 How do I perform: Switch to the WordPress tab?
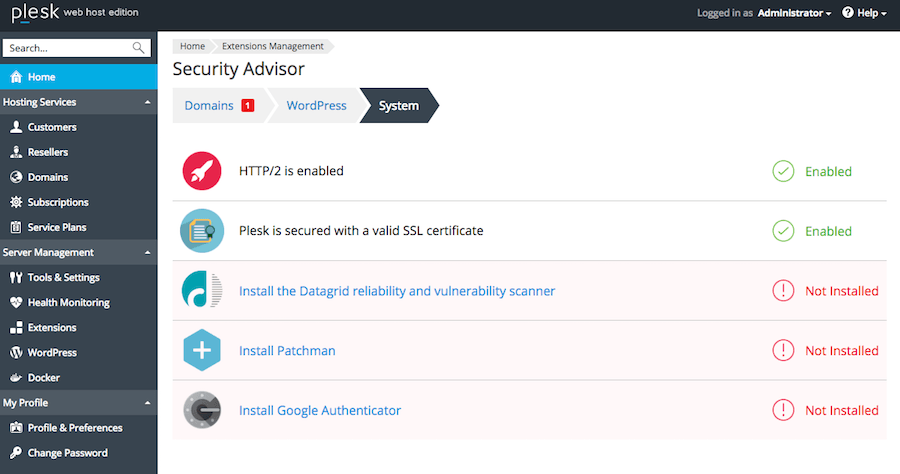pos(316,106)
